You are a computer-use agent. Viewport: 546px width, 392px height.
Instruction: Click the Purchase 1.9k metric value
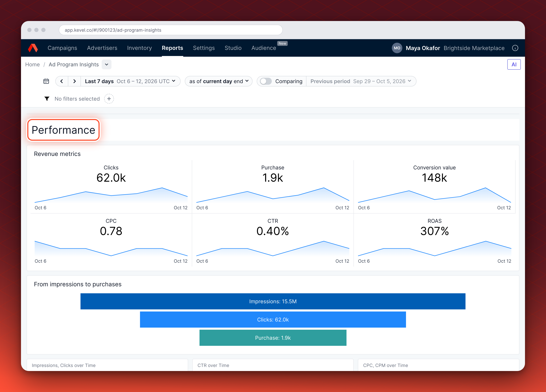click(272, 178)
